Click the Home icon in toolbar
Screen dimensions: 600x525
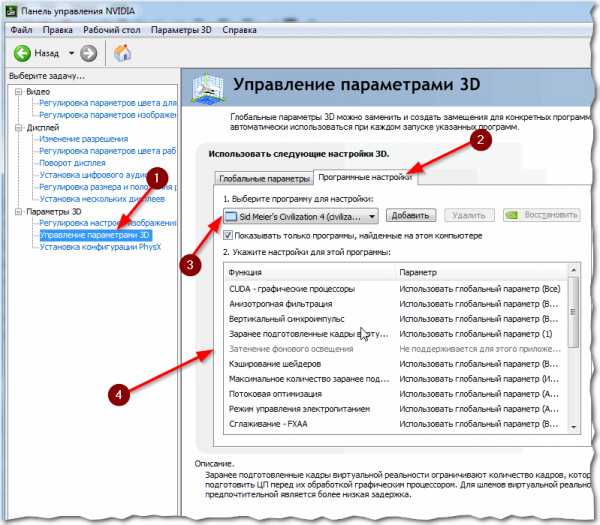pyautogui.click(x=122, y=53)
